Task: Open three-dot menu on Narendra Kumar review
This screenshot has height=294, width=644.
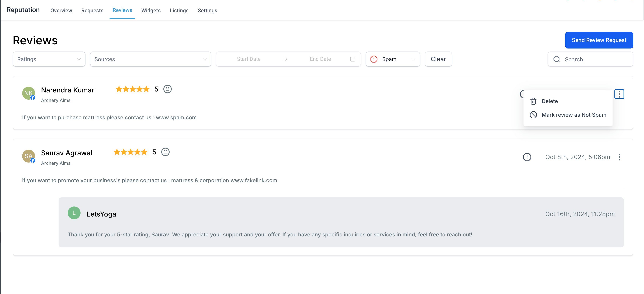Action: [x=619, y=94]
